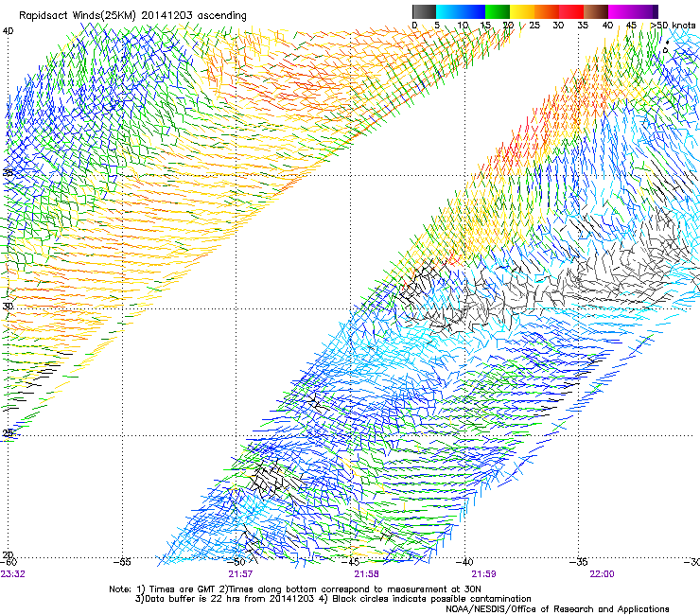Image resolution: width=700 pixels, height=615 pixels.
Task: Click the longitude label '-35'
Action: click(x=579, y=562)
